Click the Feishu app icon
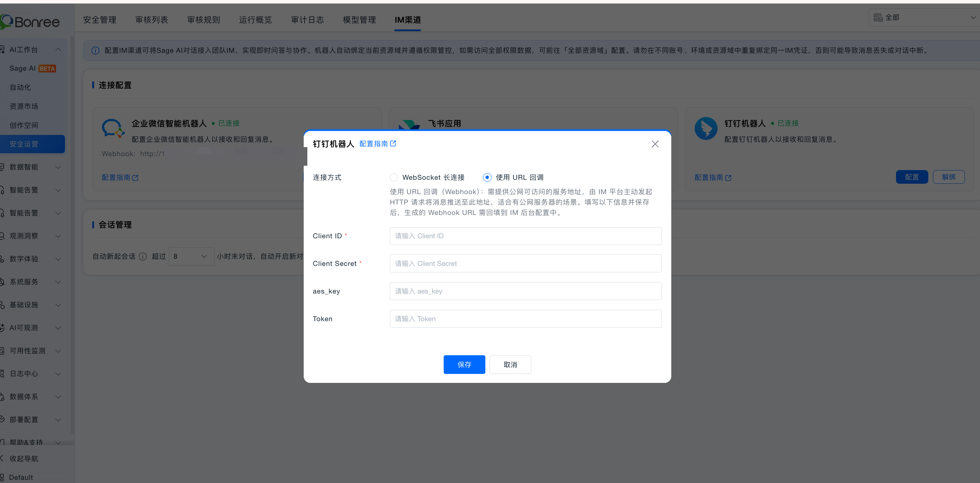 tap(409, 125)
